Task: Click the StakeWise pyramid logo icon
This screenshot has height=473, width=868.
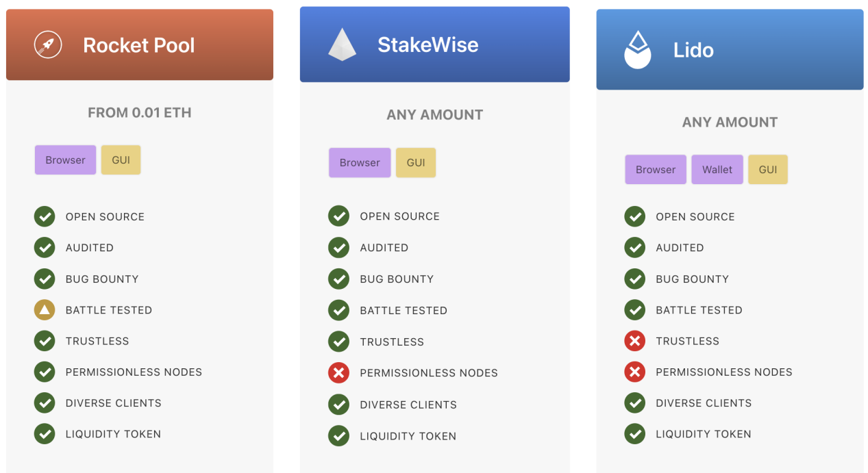Action: point(342,45)
